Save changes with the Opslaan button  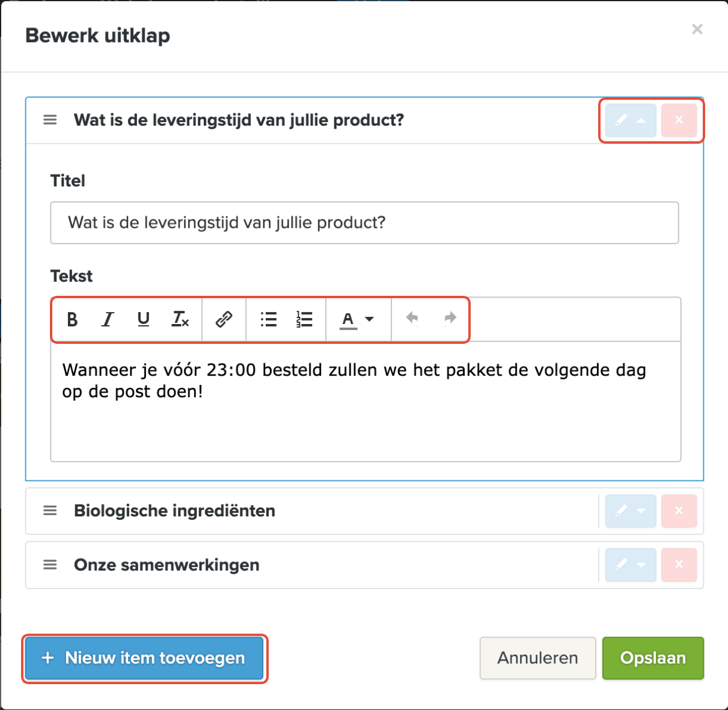pos(653,658)
